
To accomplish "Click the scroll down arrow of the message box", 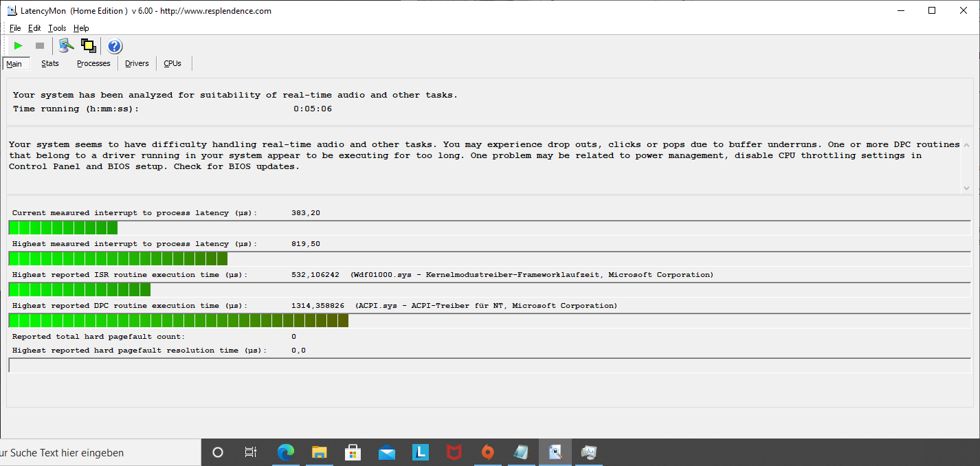I will 968,187.
